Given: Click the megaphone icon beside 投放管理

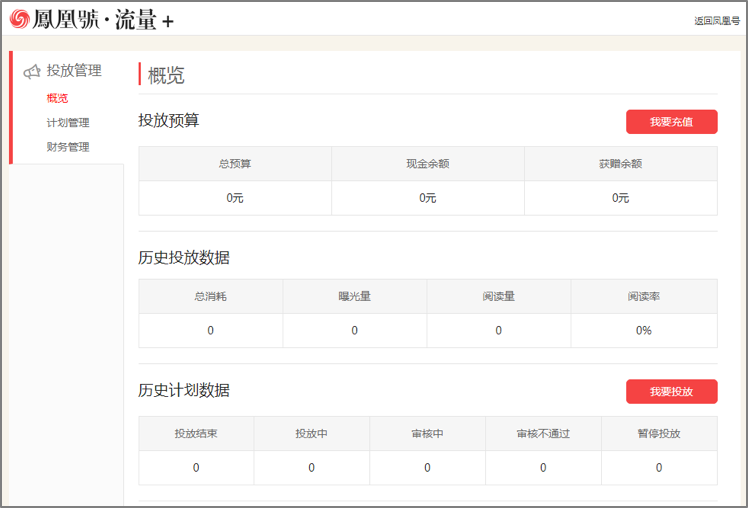Looking at the screenshot, I should [32, 71].
